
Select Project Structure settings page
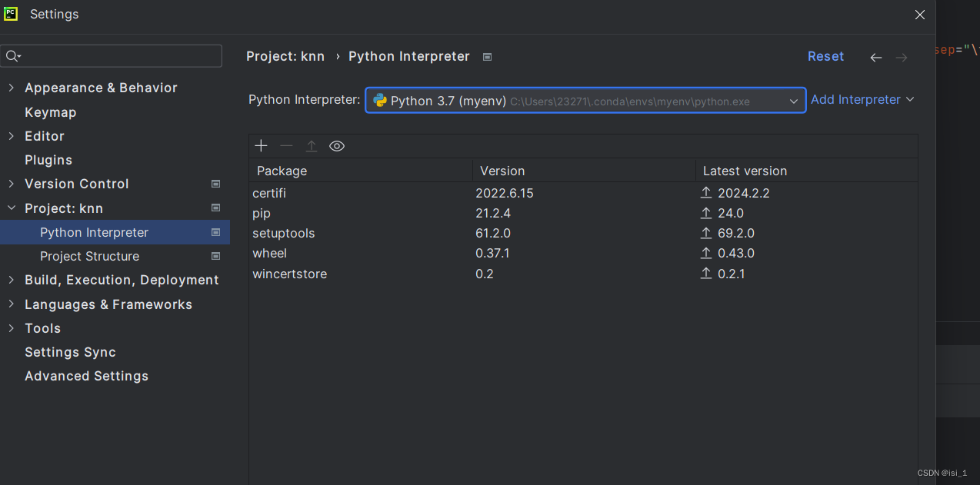89,256
